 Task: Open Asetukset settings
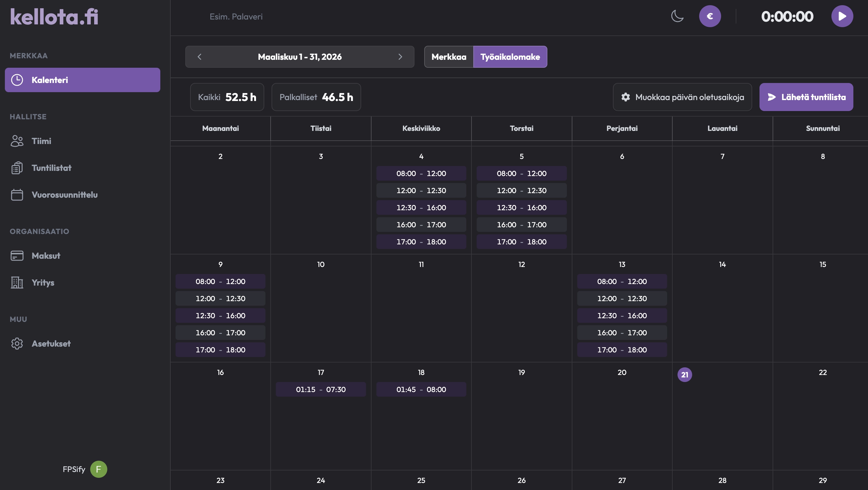click(51, 343)
